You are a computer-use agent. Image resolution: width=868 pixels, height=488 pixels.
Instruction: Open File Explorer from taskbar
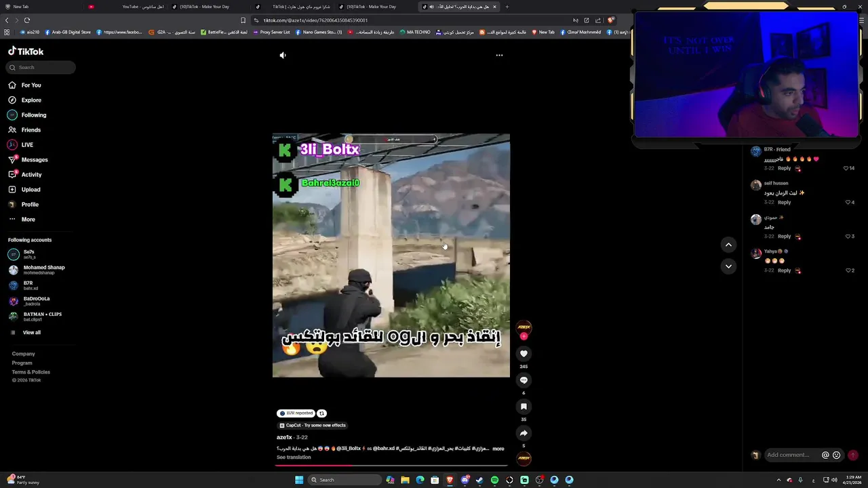click(x=405, y=480)
